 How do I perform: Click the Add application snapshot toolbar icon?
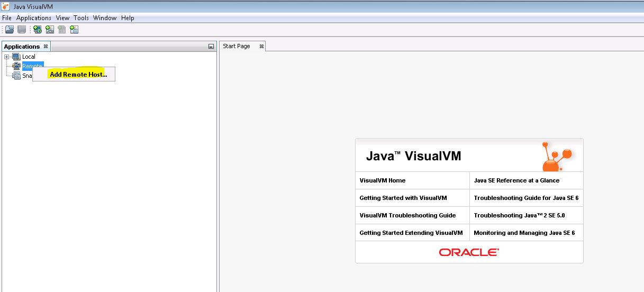tap(74, 30)
